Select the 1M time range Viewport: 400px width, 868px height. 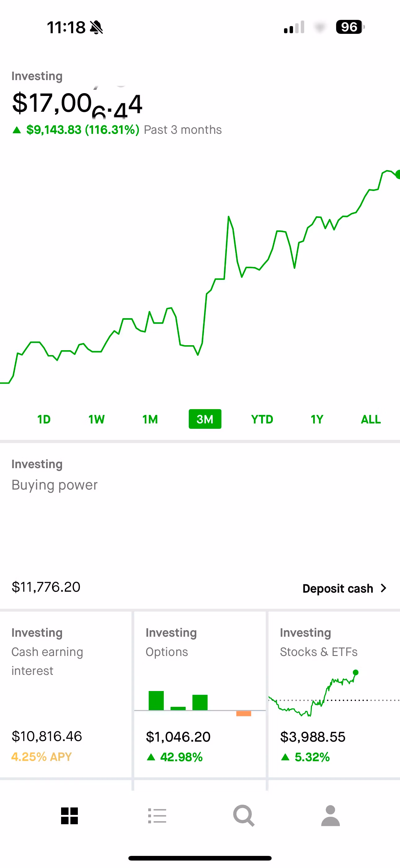point(150,419)
